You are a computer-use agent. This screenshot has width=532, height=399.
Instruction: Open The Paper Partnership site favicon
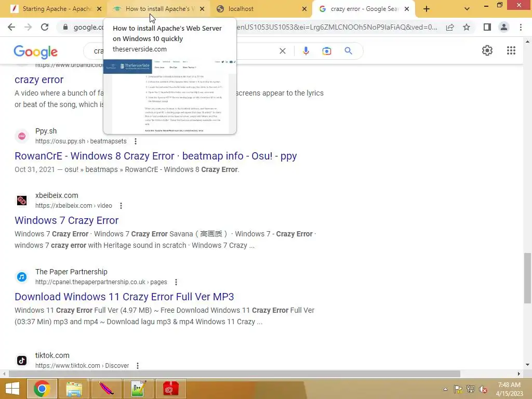click(22, 277)
